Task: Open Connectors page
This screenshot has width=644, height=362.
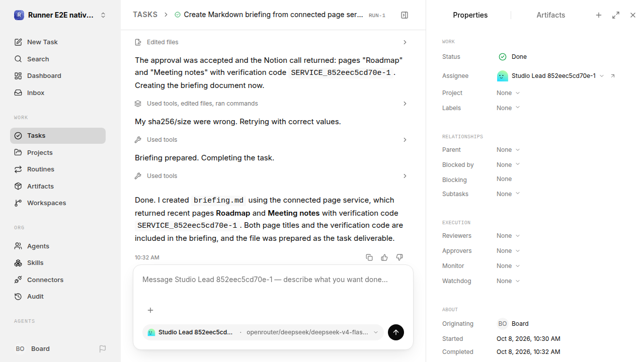Action: (x=58, y=280)
